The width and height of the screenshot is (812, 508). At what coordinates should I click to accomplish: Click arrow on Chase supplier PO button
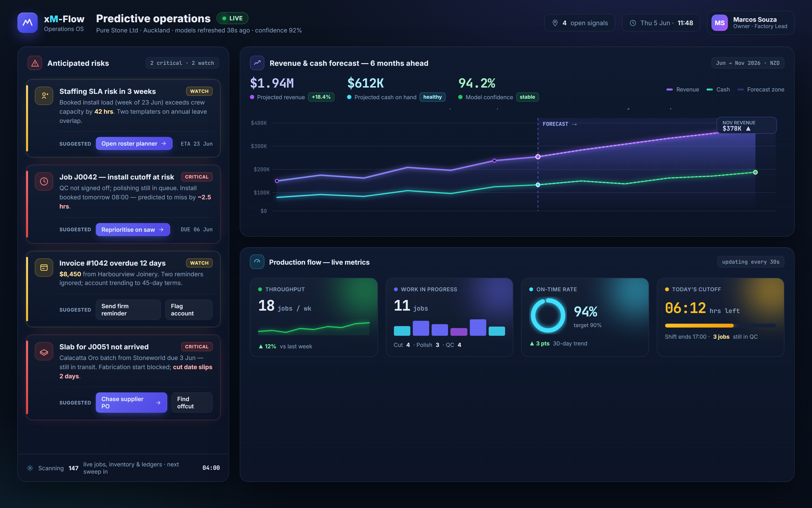tap(158, 403)
